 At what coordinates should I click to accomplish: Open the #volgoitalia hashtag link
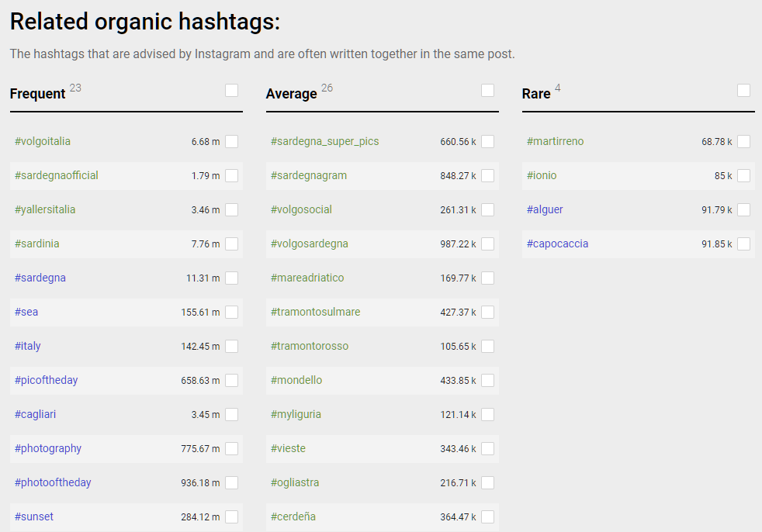pyautogui.click(x=42, y=141)
